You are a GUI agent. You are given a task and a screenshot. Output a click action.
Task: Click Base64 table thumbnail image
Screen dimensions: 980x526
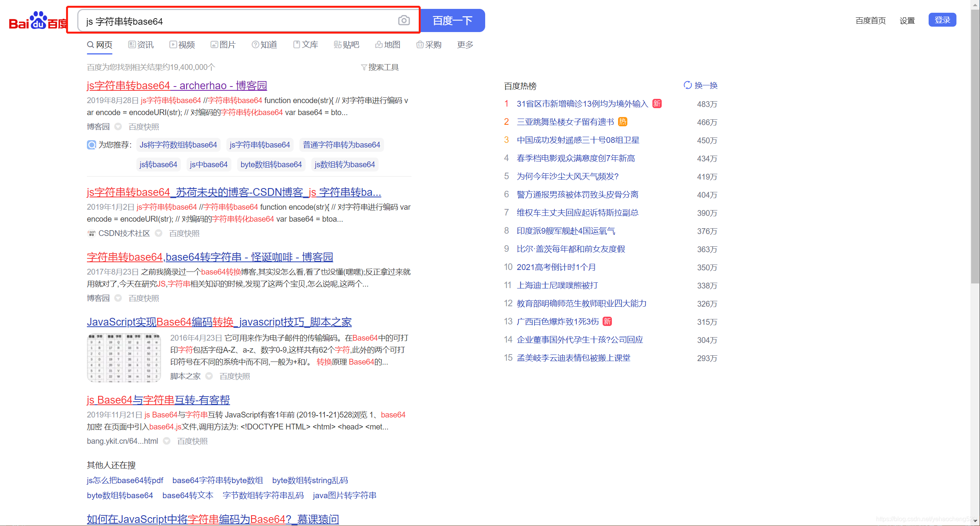[124, 358]
